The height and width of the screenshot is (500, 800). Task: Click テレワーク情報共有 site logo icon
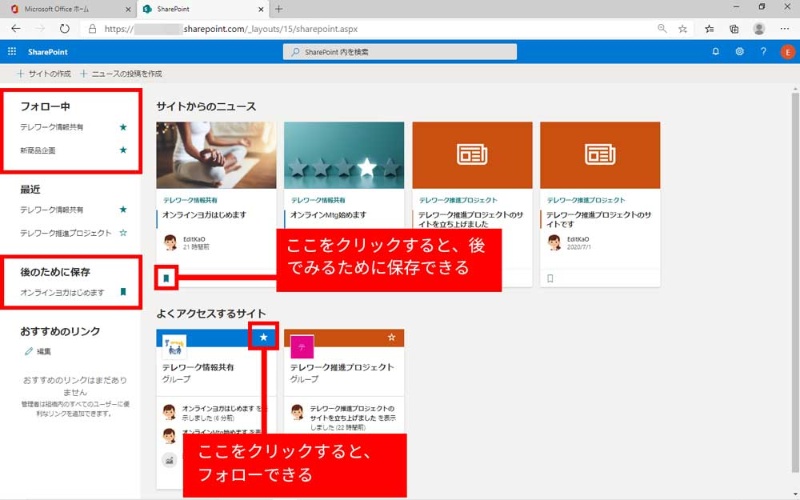tap(174, 347)
